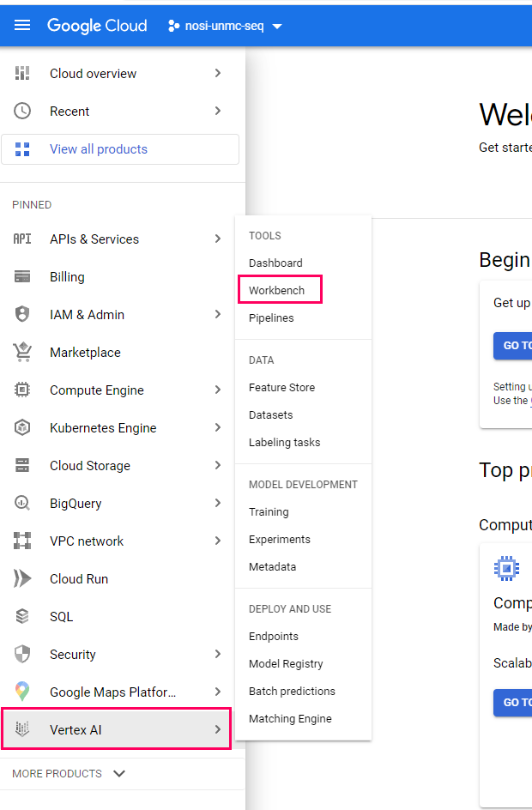Click the SQL stack icon
The image size is (532, 810).
[22, 616]
